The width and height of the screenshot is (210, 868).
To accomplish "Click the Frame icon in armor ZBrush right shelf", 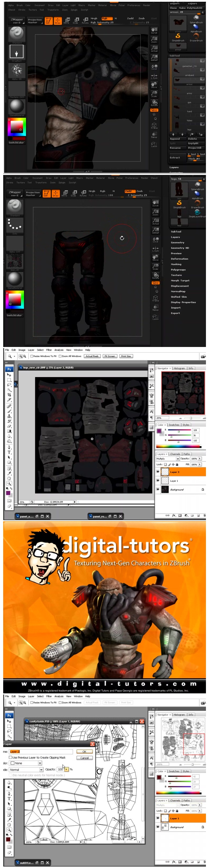I will pyautogui.click(x=154, y=126).
